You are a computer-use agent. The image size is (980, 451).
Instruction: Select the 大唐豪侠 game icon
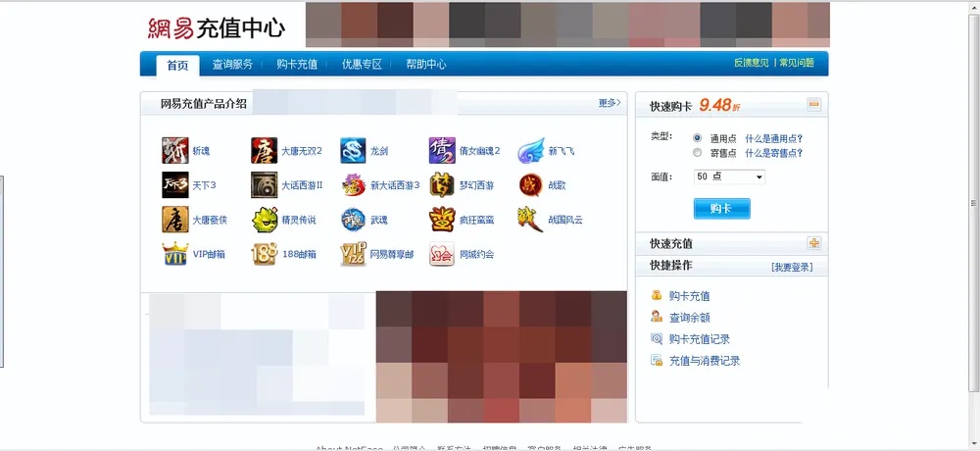coord(175,220)
